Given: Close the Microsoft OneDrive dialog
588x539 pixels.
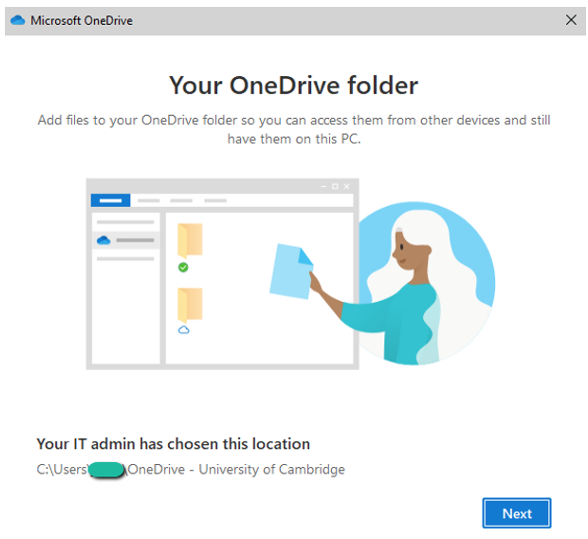Looking at the screenshot, I should (571, 20).
